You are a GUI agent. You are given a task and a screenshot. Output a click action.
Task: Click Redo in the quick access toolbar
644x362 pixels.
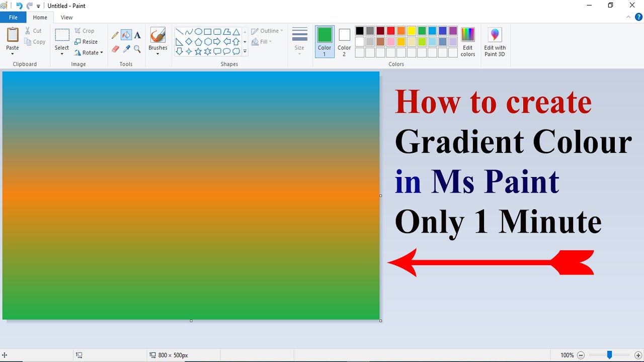click(x=30, y=6)
